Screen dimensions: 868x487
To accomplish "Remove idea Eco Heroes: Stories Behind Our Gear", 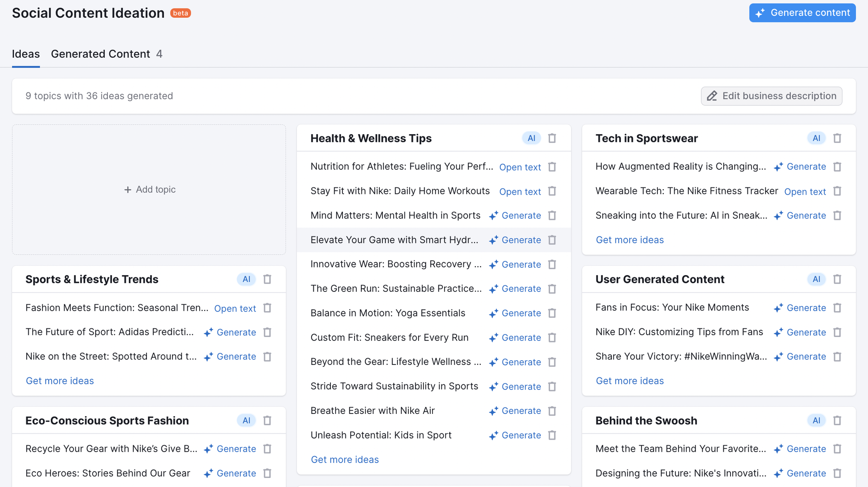I will [267, 473].
